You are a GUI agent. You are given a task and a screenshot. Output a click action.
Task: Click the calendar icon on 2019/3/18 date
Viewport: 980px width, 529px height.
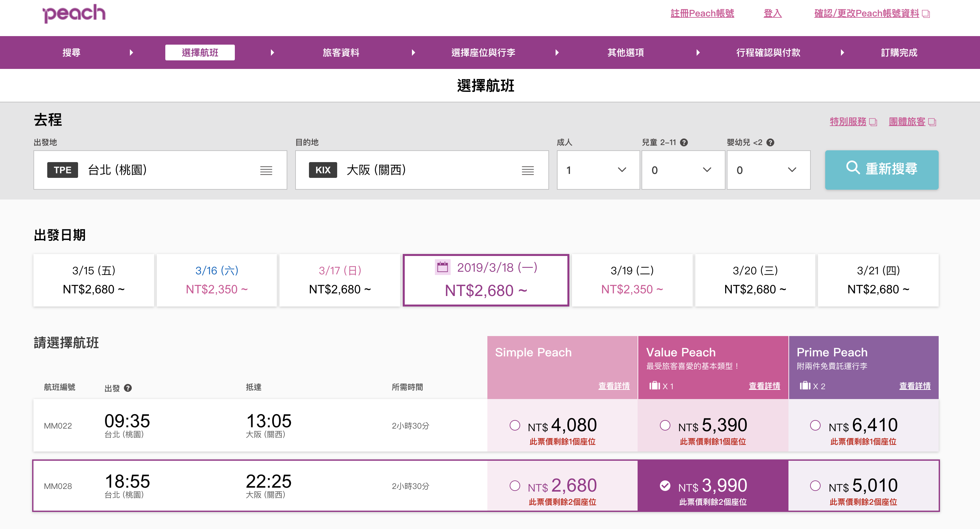[442, 267]
